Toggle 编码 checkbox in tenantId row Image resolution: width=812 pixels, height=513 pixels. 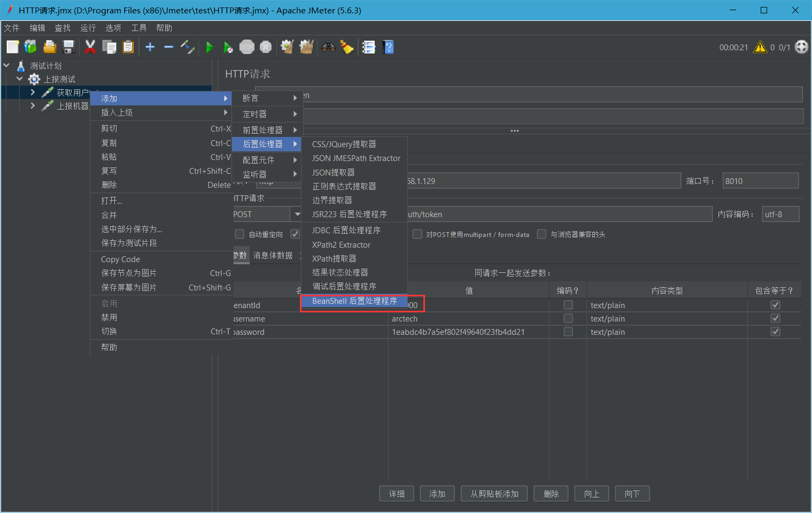tap(568, 305)
